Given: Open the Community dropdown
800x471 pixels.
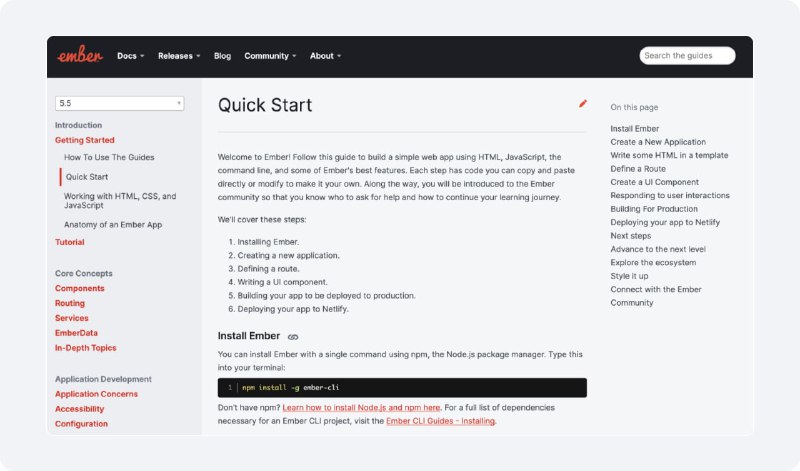Looking at the screenshot, I should (270, 56).
